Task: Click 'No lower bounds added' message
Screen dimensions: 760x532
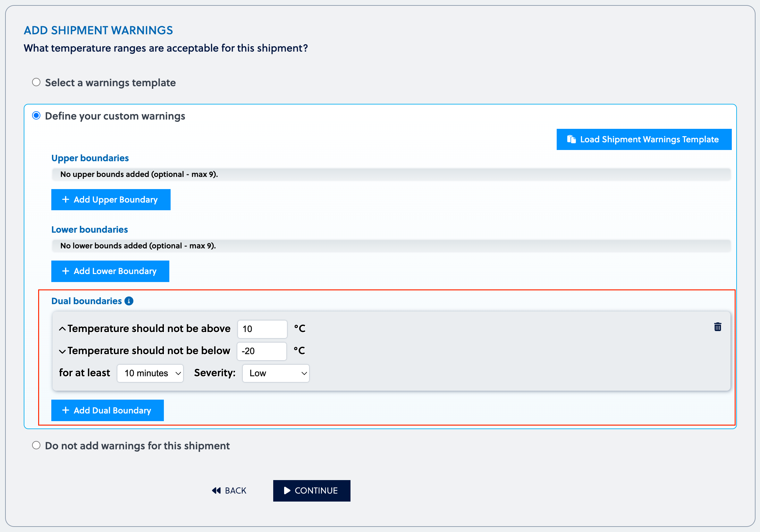Action: click(x=138, y=246)
